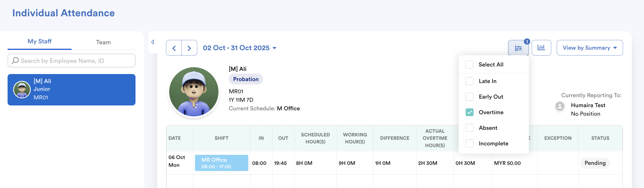
Task: Click the 1Y 11M 7D tenure text
Action: pyautogui.click(x=241, y=100)
